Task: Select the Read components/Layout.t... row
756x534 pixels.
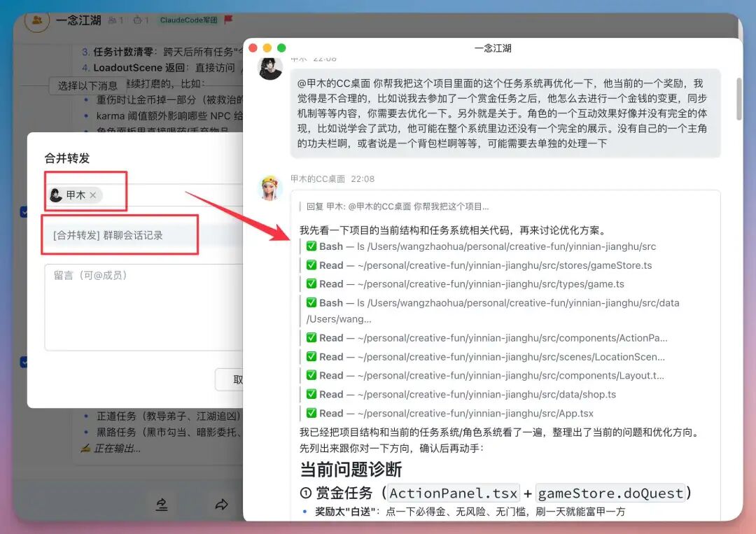Action: (x=485, y=375)
